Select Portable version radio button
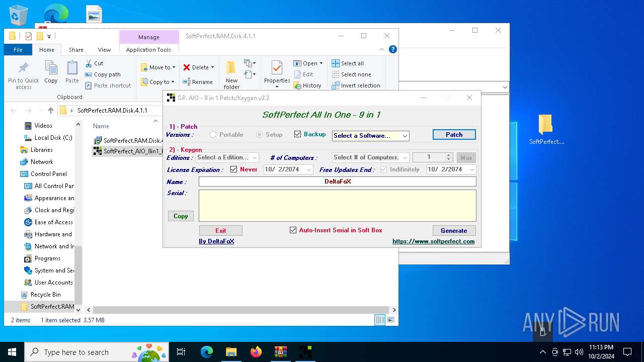The height and width of the screenshot is (362, 644). click(x=213, y=135)
